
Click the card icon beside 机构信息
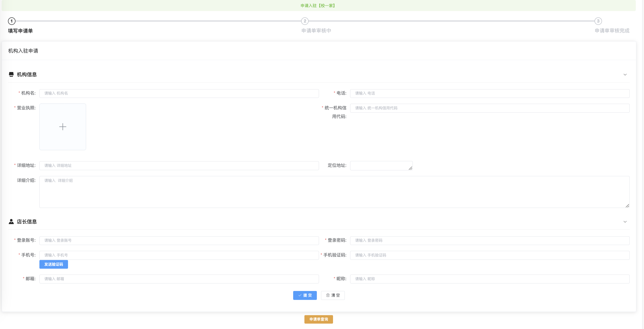(11, 74)
